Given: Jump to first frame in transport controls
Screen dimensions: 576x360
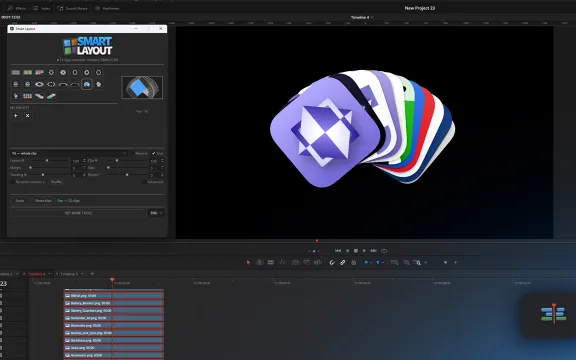Looking at the screenshot, I should 338,251.
